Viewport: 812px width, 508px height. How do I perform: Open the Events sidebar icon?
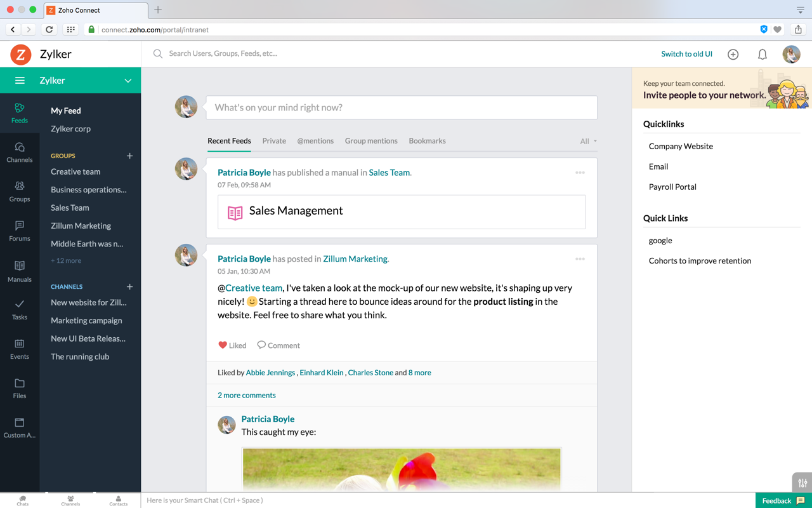(x=20, y=349)
